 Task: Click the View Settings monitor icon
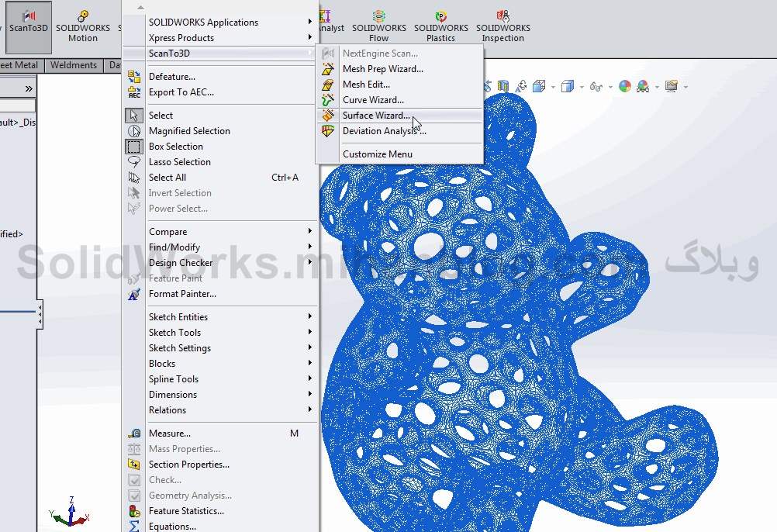click(672, 87)
